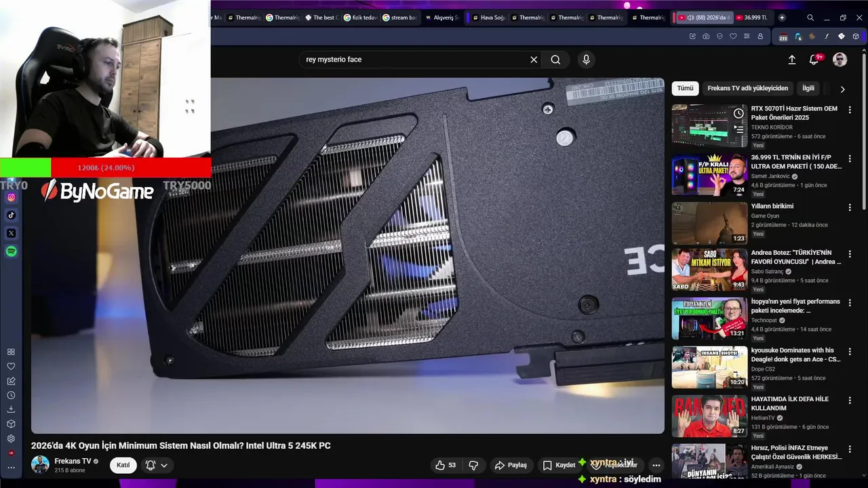Click the Paylaş share button
This screenshot has width=868, height=488.
tap(511, 465)
